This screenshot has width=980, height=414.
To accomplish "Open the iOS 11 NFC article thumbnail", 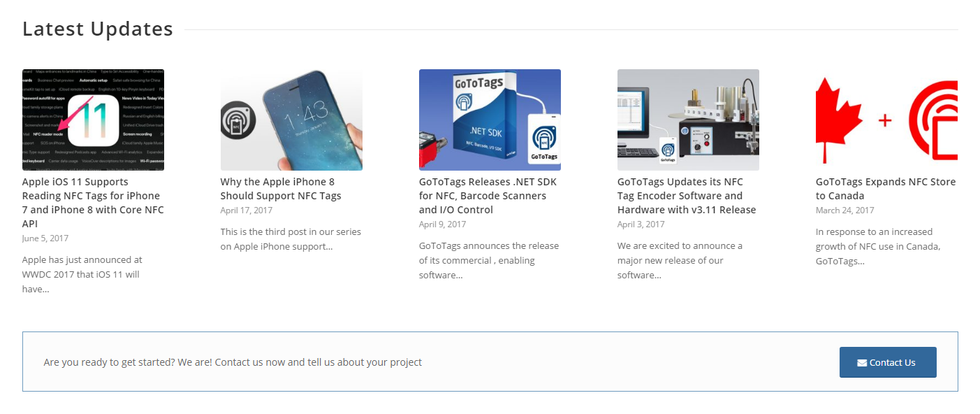I will [93, 120].
